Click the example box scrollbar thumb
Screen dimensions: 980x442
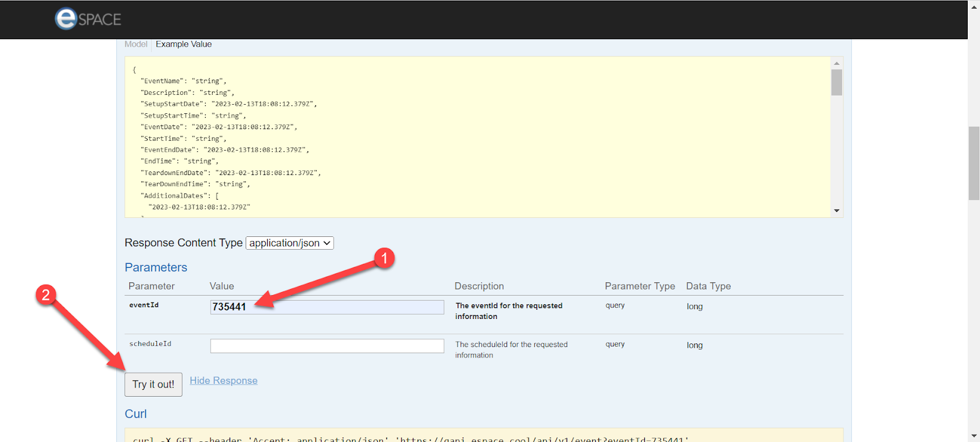pyautogui.click(x=837, y=83)
